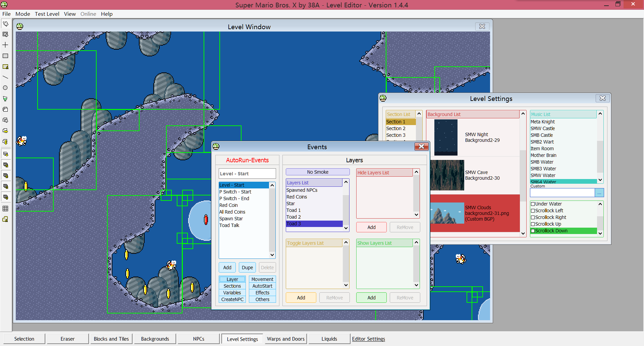Open the Test Level menu
The image size is (644, 346).
(x=47, y=14)
